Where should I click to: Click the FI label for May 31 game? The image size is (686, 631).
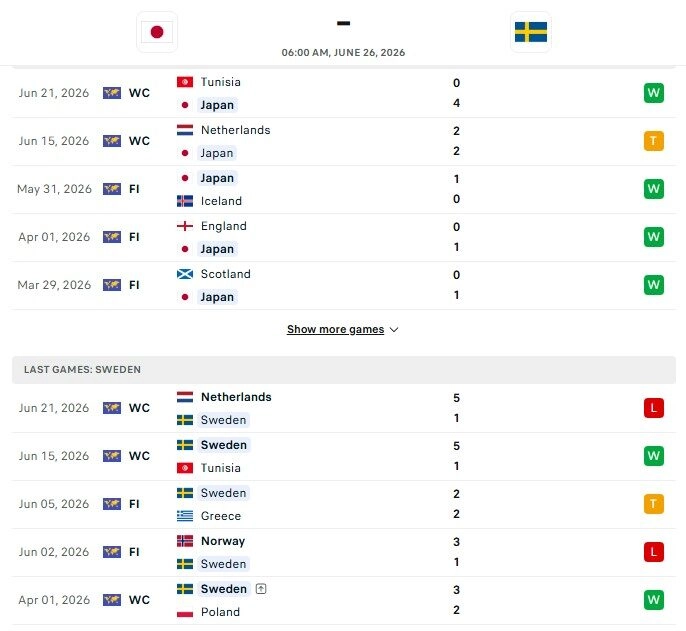coord(134,189)
